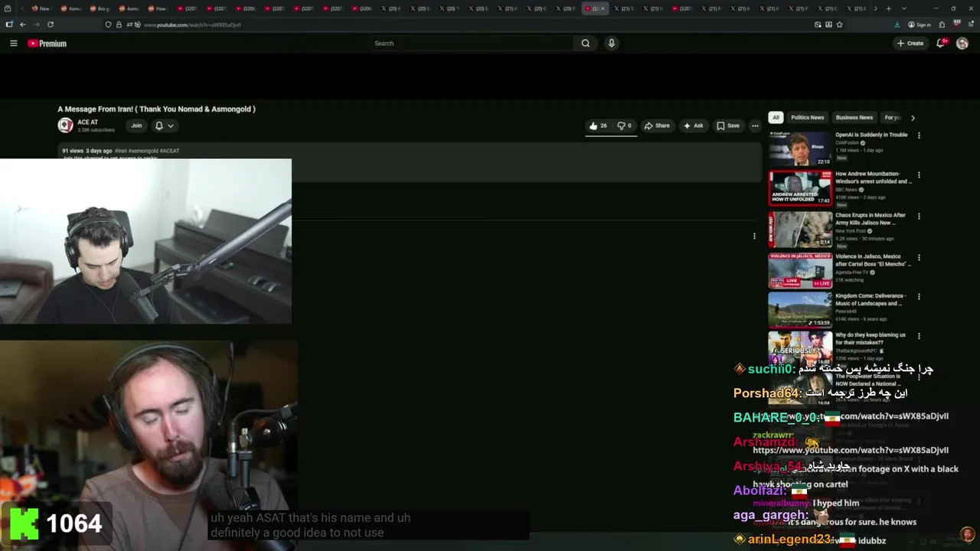Viewport: 980px width, 551px height.
Task: Open options for Chaos Erupts in Mexico video
Action: pos(919,216)
